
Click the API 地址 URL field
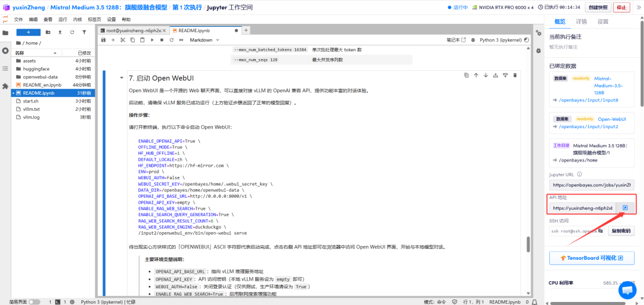click(x=583, y=208)
